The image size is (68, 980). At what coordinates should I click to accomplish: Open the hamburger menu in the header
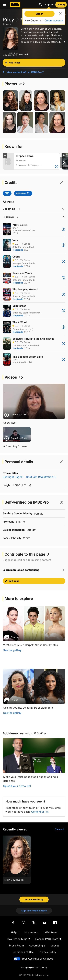click(4, 5)
